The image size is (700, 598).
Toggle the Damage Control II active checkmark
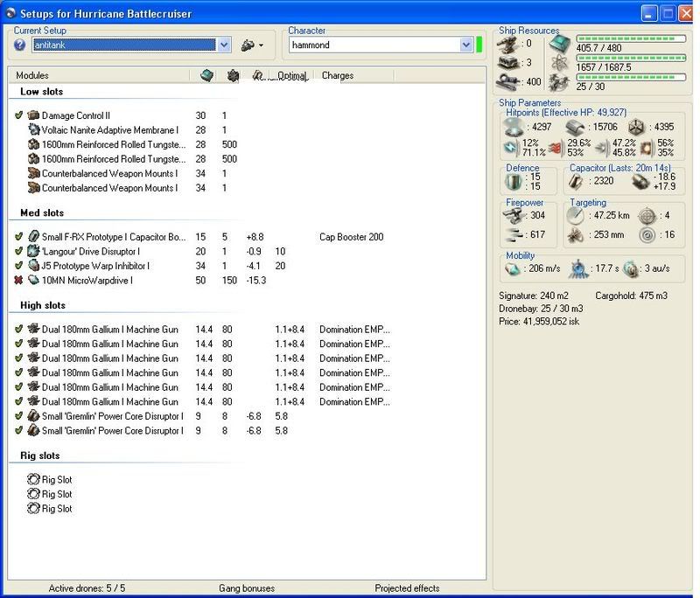(18, 115)
